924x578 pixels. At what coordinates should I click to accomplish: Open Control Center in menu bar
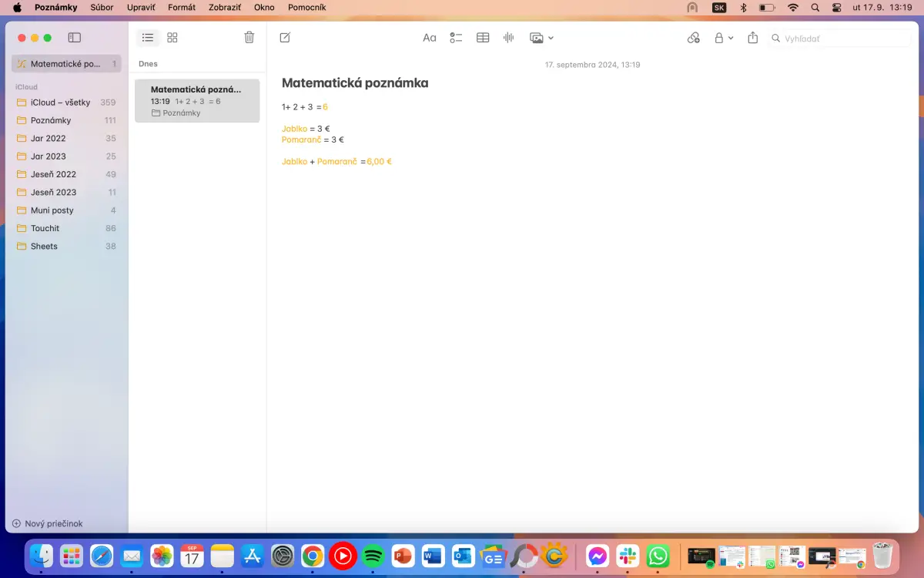tap(837, 8)
